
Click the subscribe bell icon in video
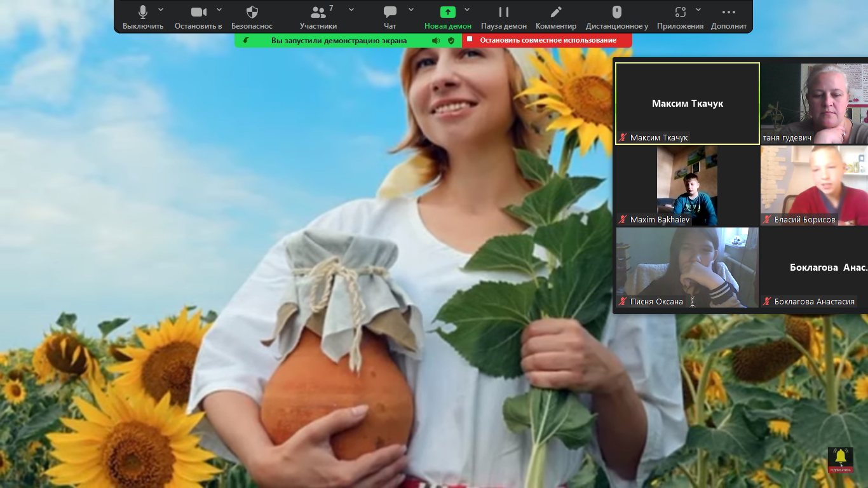coord(841,459)
